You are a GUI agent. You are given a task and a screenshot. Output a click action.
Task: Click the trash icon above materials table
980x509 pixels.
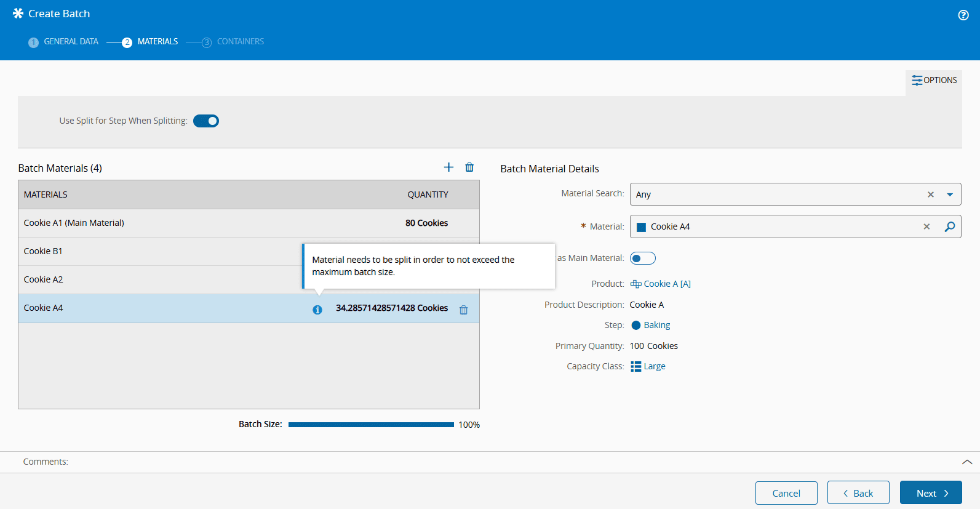point(469,167)
